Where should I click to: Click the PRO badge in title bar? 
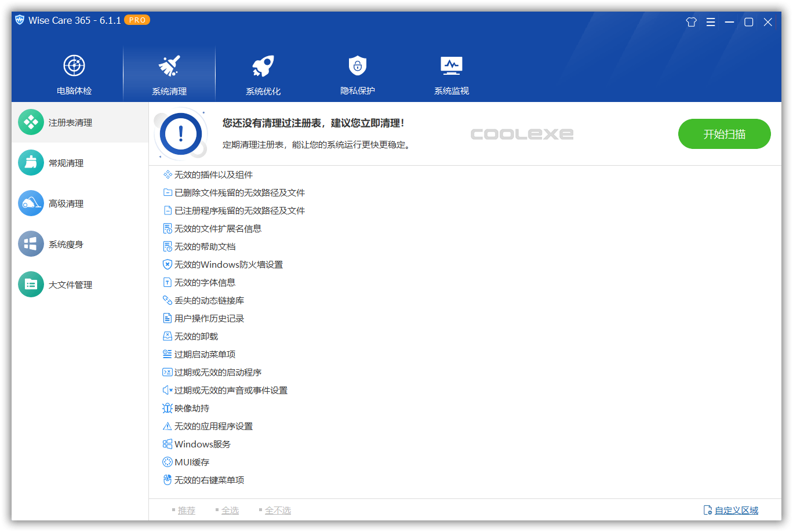click(x=137, y=20)
